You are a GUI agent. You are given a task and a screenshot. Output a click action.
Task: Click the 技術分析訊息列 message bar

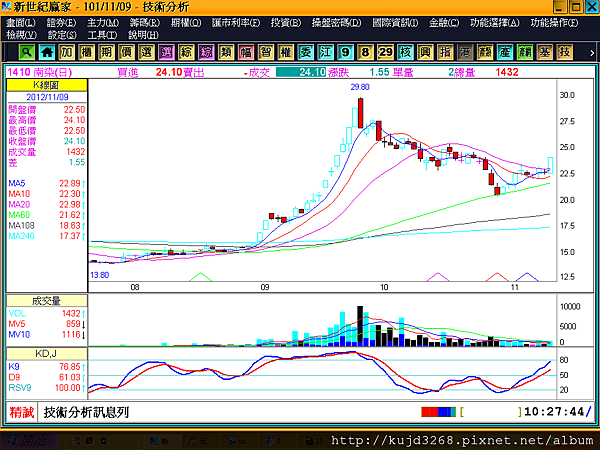tap(86, 412)
